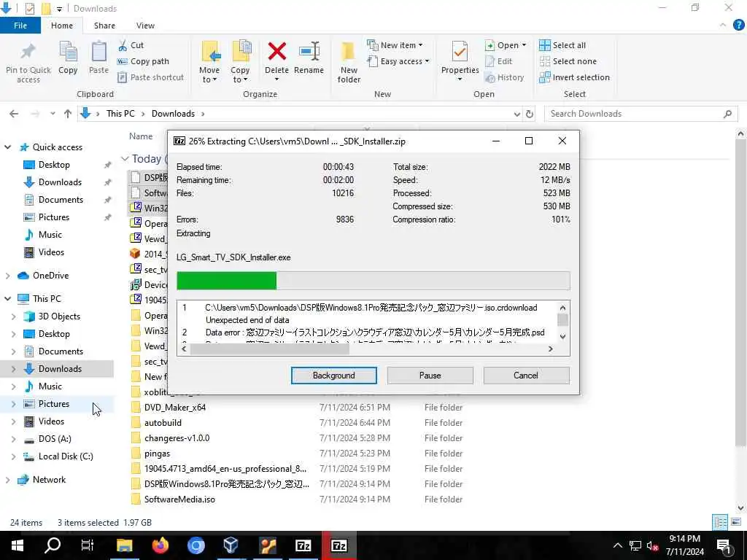Click the red Delete icon
The image size is (747, 560).
tap(276, 52)
